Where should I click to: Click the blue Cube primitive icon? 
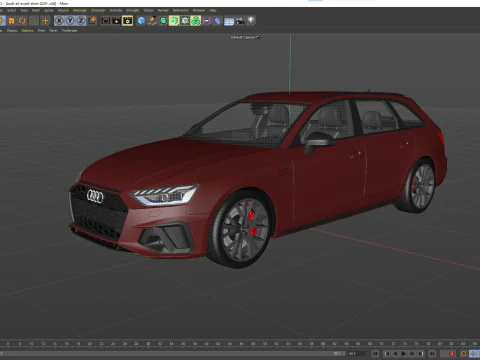(141, 21)
